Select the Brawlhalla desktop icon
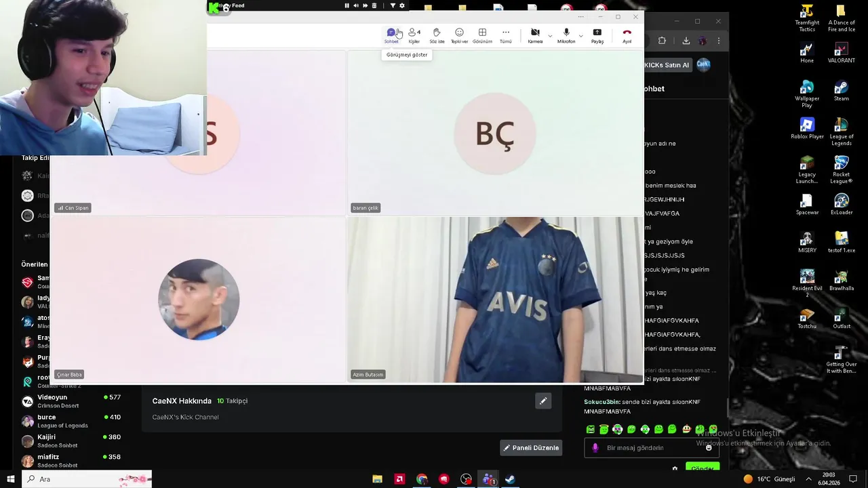This screenshot has height=488, width=868. tap(842, 281)
